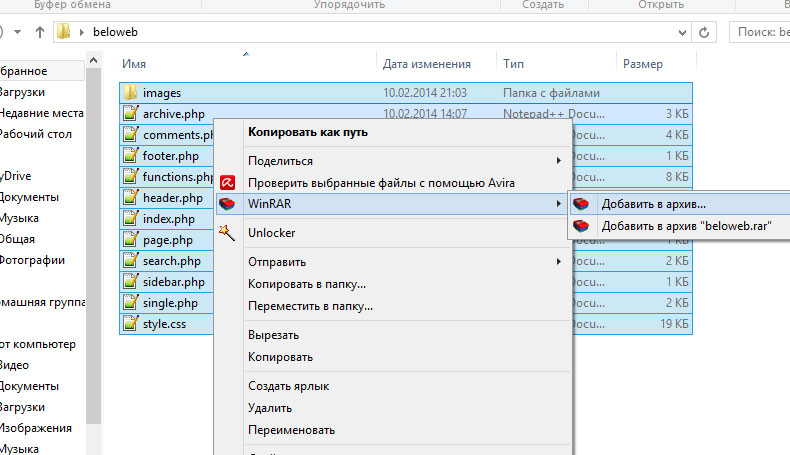Image resolution: width=790 pixels, height=455 pixels.
Task: Click the up arrow navigation button
Action: coord(40,32)
